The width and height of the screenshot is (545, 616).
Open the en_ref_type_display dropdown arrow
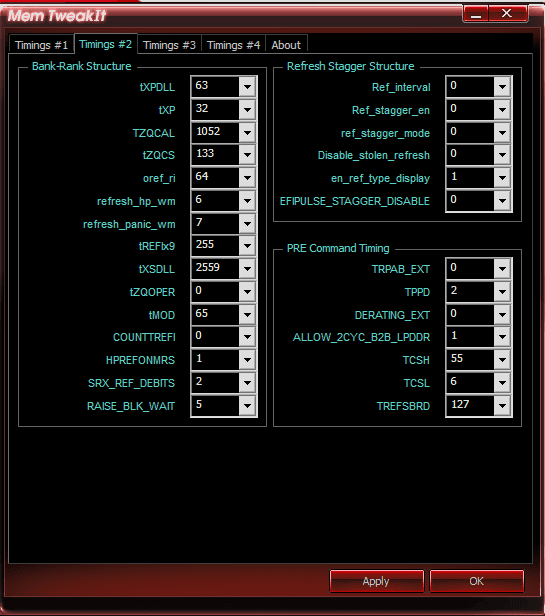(502, 178)
